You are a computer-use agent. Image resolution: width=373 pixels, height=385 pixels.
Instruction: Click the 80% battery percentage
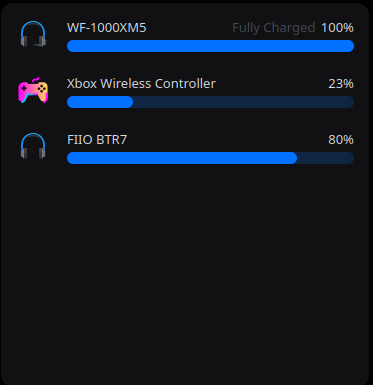(341, 140)
